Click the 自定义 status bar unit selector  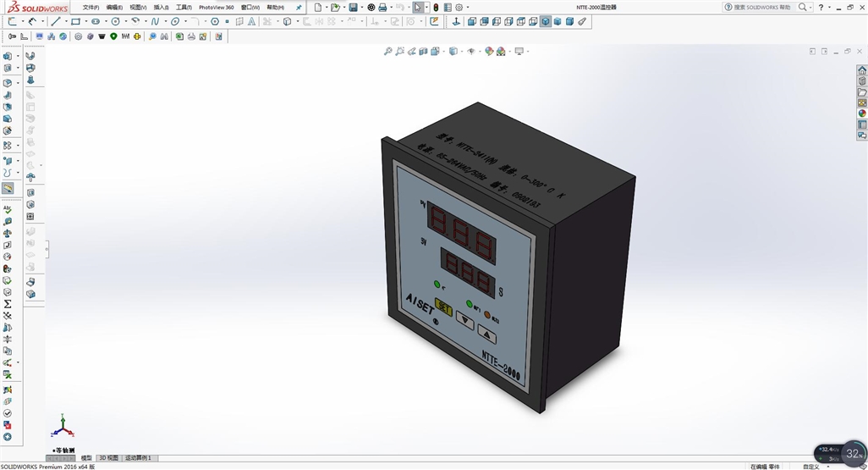[x=811, y=467]
